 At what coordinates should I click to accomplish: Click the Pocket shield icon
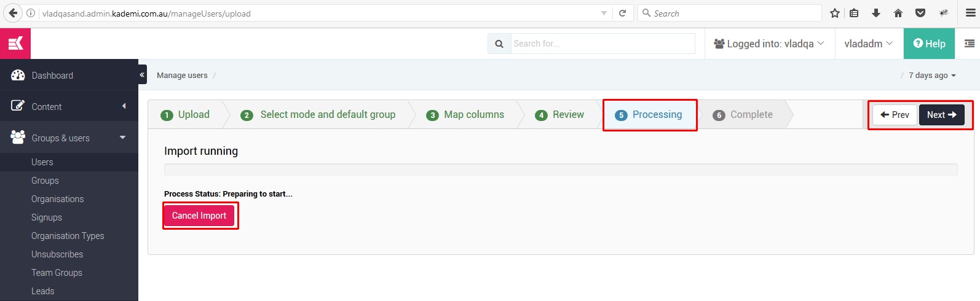click(920, 13)
